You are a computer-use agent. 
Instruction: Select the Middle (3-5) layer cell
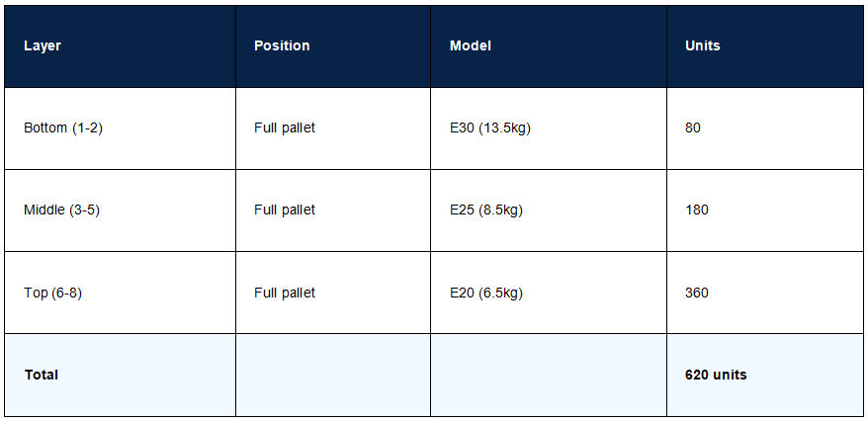pos(121,211)
